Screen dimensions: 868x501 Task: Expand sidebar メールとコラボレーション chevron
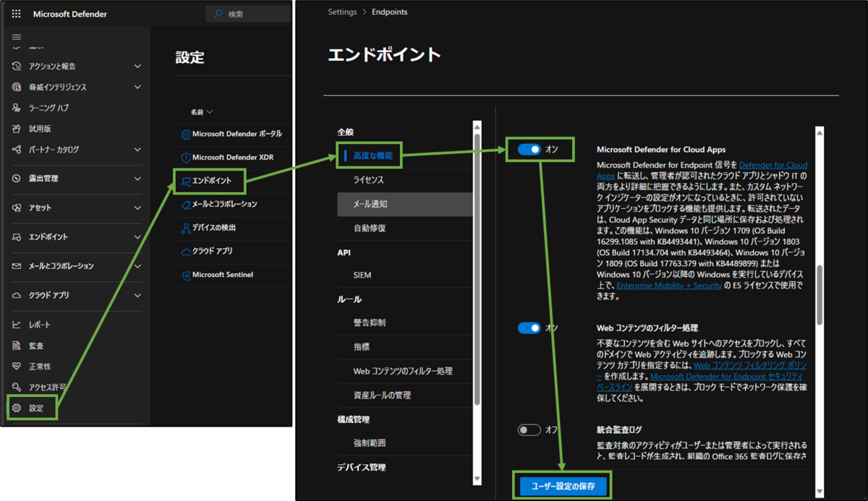click(x=137, y=267)
